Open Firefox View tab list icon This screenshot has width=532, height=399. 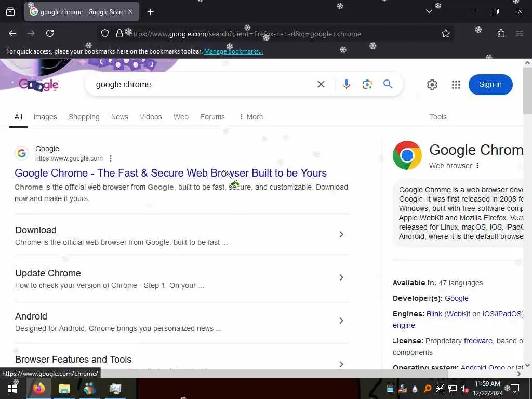10,12
